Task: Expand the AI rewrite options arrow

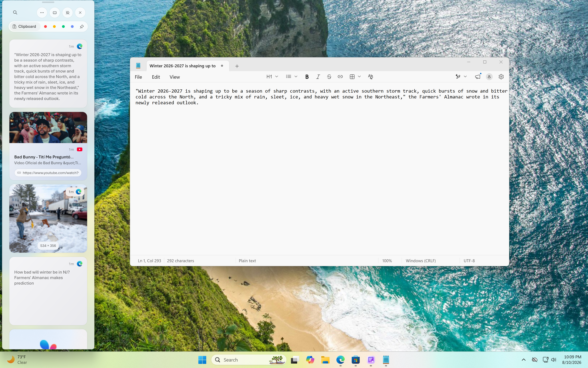Action: [465, 77]
